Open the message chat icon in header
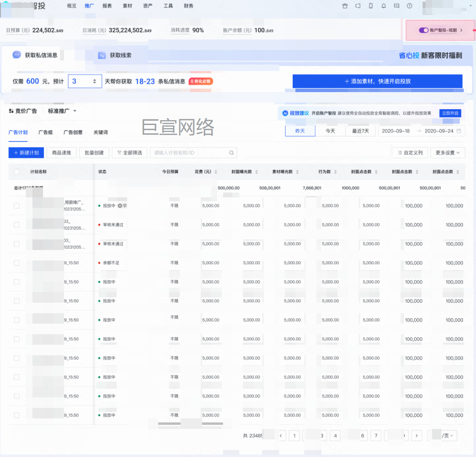 [x=396, y=6]
